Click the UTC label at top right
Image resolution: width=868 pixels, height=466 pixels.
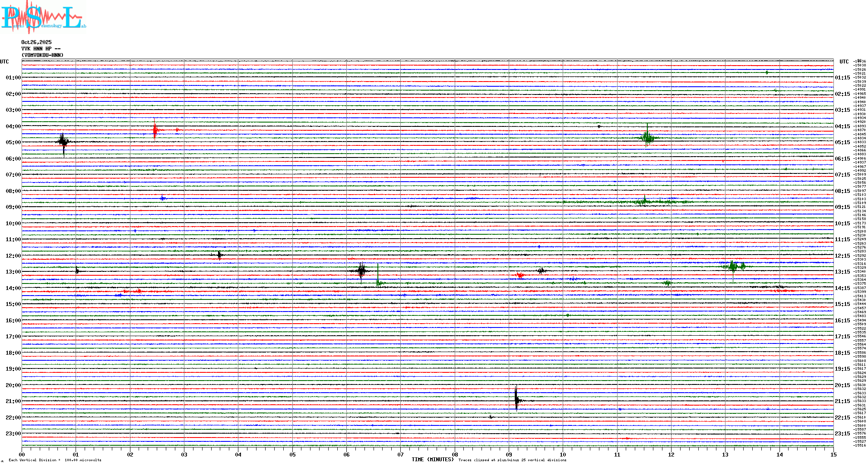(844, 62)
